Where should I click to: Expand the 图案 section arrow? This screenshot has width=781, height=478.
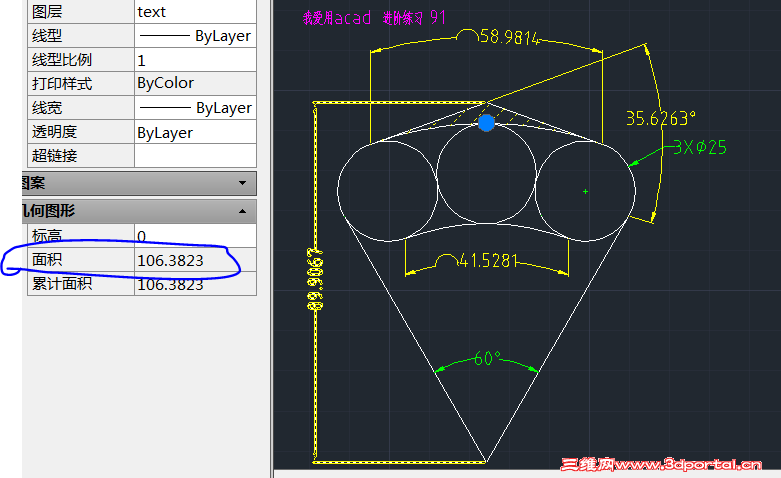[x=243, y=183]
